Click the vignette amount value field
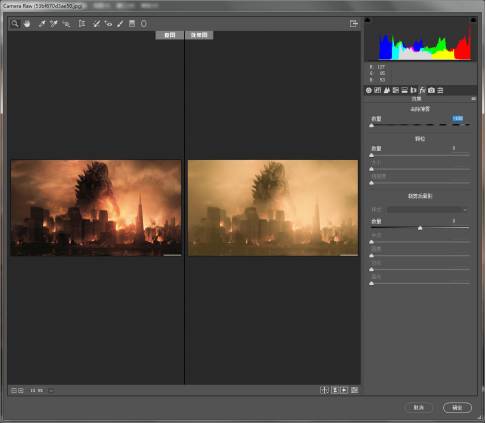The height and width of the screenshot is (423, 486). [454, 221]
